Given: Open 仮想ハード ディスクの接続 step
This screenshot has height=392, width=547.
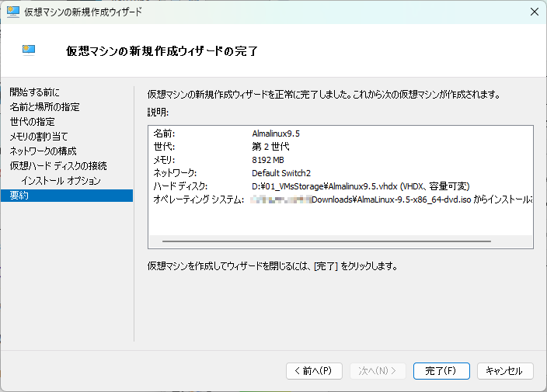Looking at the screenshot, I should tap(58, 165).
